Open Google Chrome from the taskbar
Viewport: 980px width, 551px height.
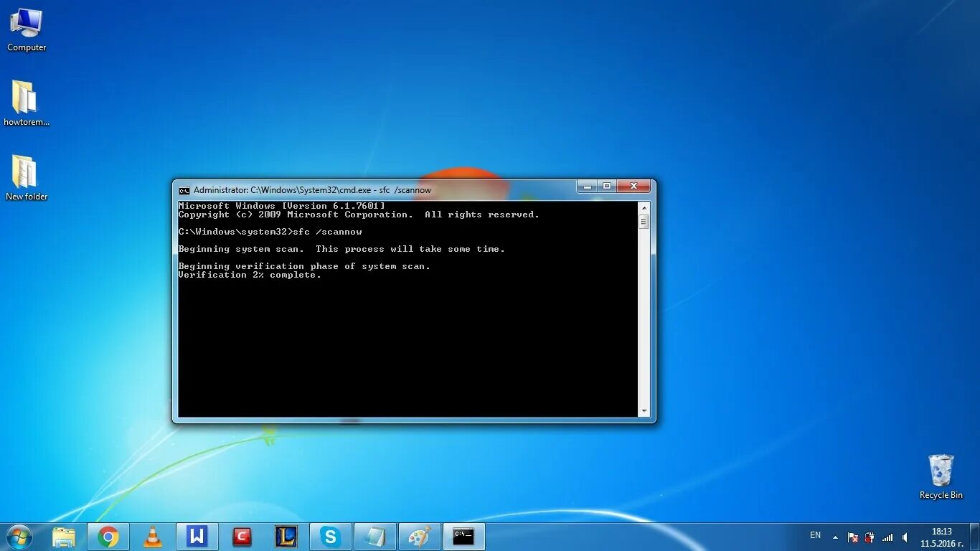(x=108, y=536)
